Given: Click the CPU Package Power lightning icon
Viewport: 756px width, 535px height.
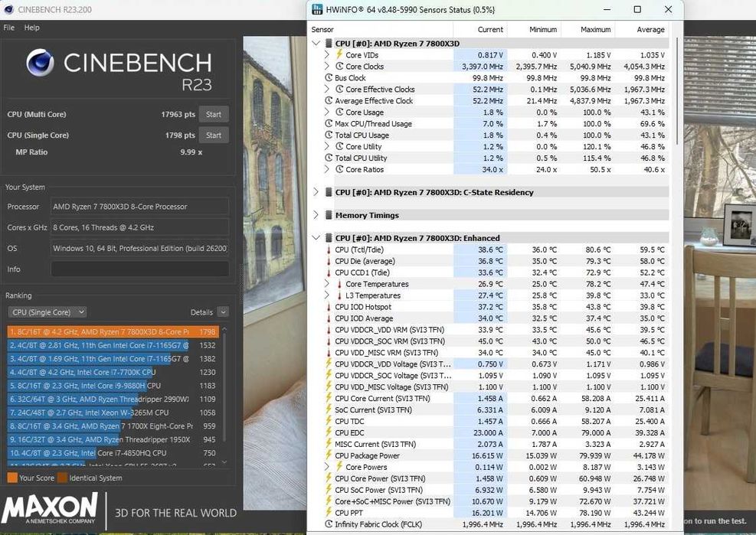Looking at the screenshot, I should [329, 455].
